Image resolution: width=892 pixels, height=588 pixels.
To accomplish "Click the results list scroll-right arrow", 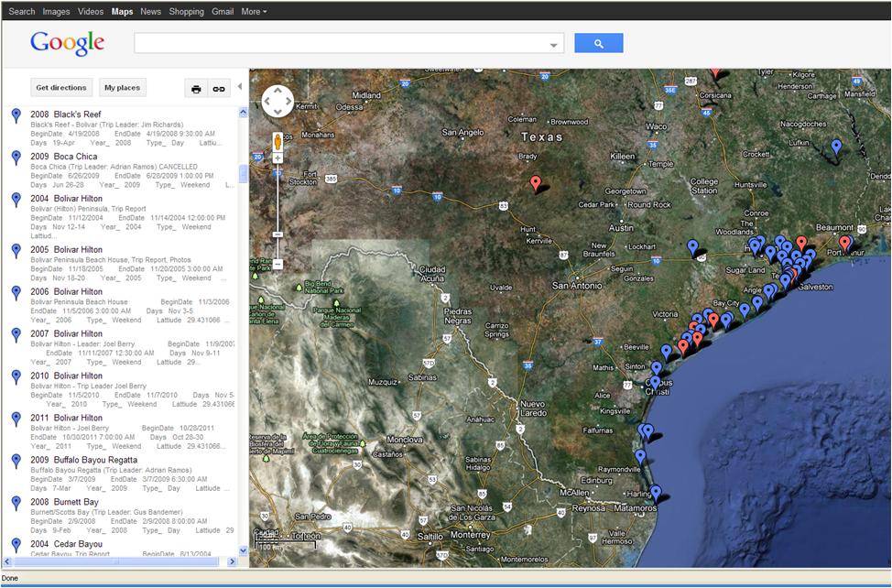I will pos(232,561).
